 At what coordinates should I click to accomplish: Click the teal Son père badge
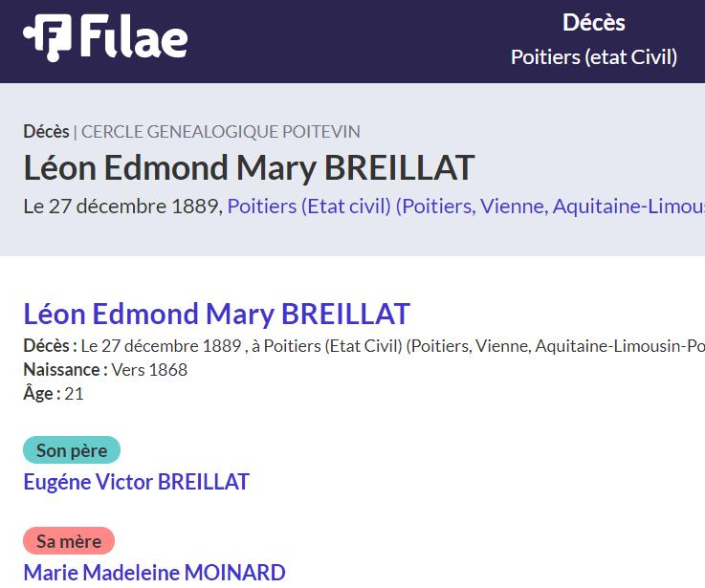tap(72, 450)
